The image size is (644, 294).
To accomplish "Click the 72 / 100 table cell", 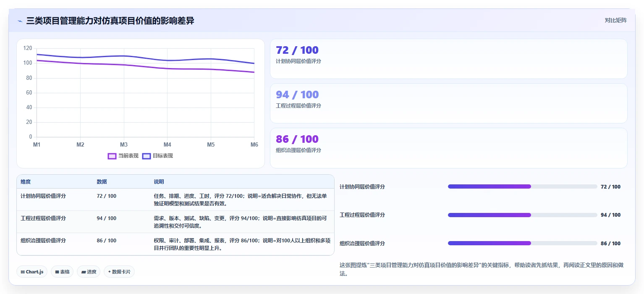I will 107,196.
